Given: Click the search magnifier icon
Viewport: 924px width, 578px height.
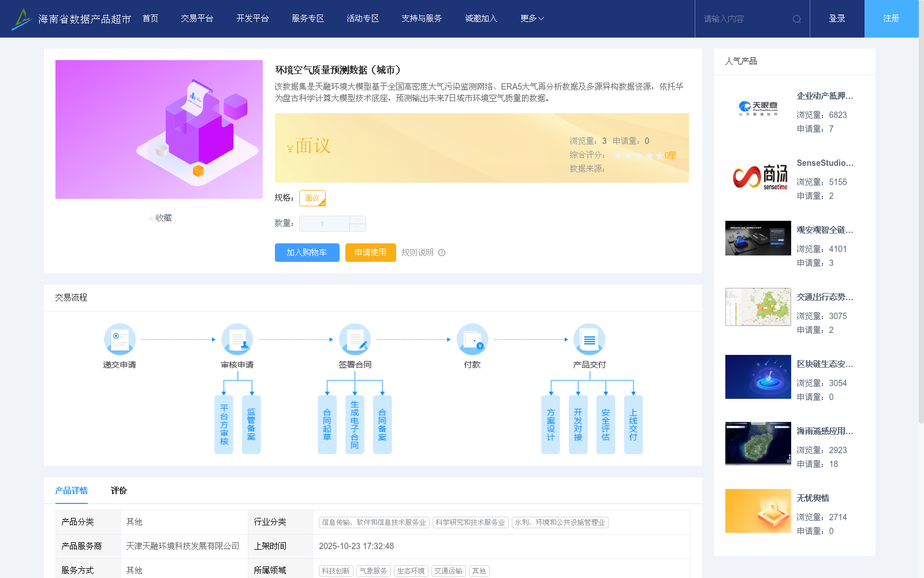Looking at the screenshot, I should pyautogui.click(x=797, y=19).
